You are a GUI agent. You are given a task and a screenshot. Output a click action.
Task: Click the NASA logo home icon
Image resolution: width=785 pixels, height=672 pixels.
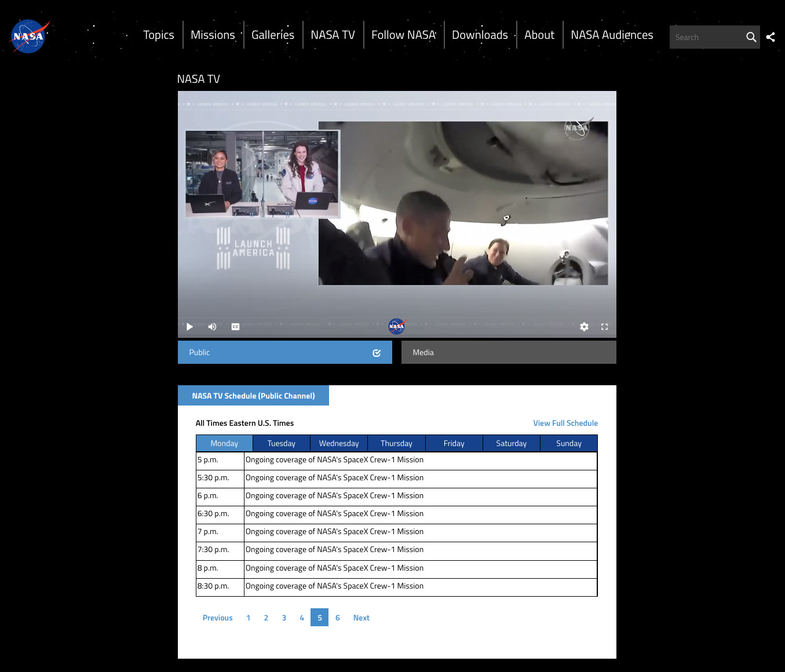pyautogui.click(x=28, y=36)
